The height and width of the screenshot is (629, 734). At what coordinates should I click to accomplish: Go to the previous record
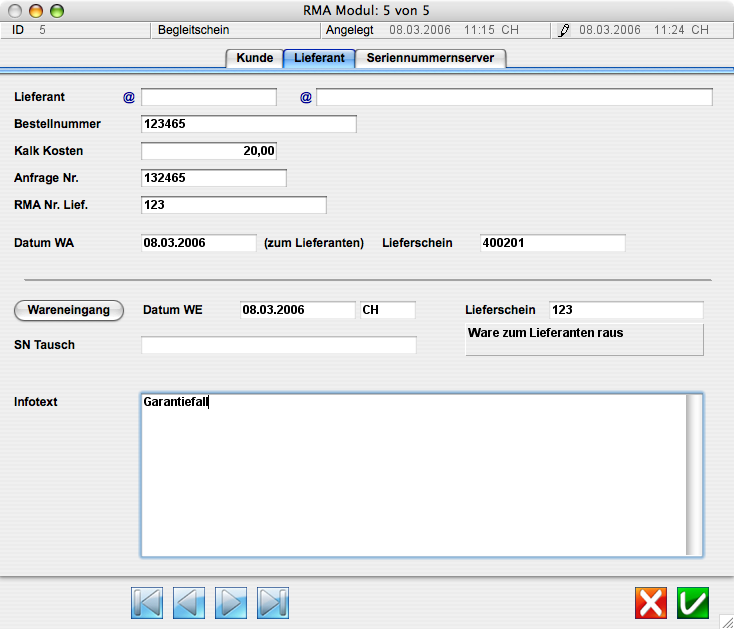point(189,602)
